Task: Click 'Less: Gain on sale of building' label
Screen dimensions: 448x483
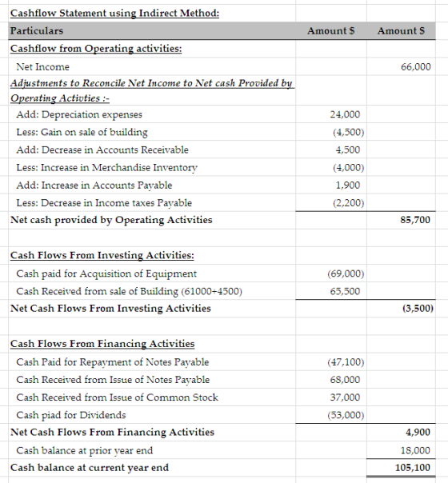Action: [82, 132]
